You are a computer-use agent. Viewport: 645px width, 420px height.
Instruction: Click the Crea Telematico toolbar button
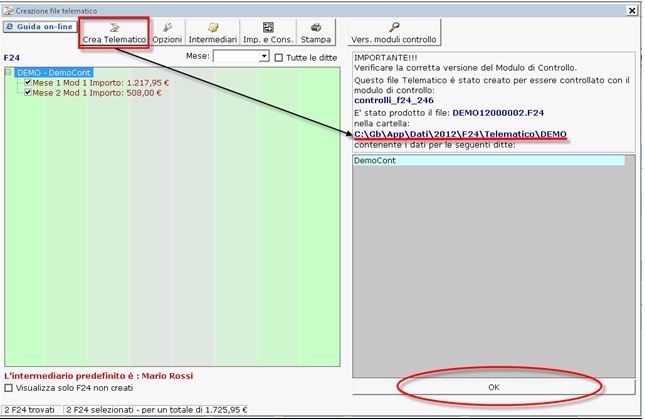(x=114, y=33)
